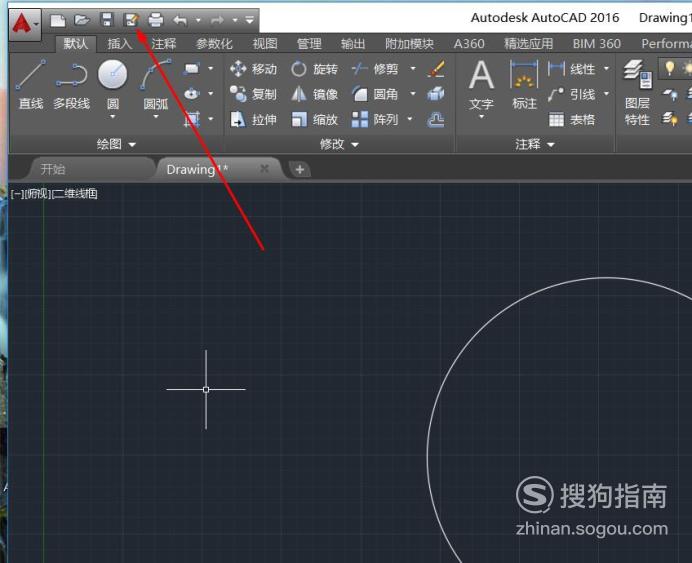Add a new drawing tab
692x563 pixels.
pos(300,169)
